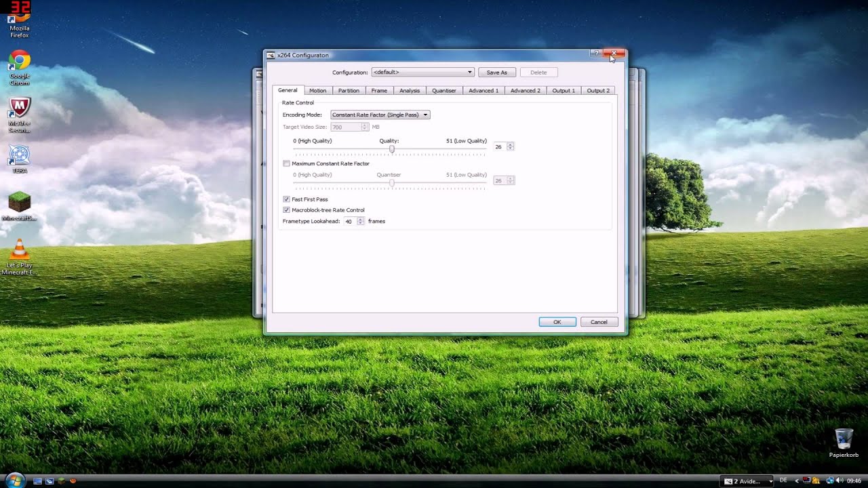The image size is (868, 488).
Task: Open the Frame tab
Action: coord(379,90)
